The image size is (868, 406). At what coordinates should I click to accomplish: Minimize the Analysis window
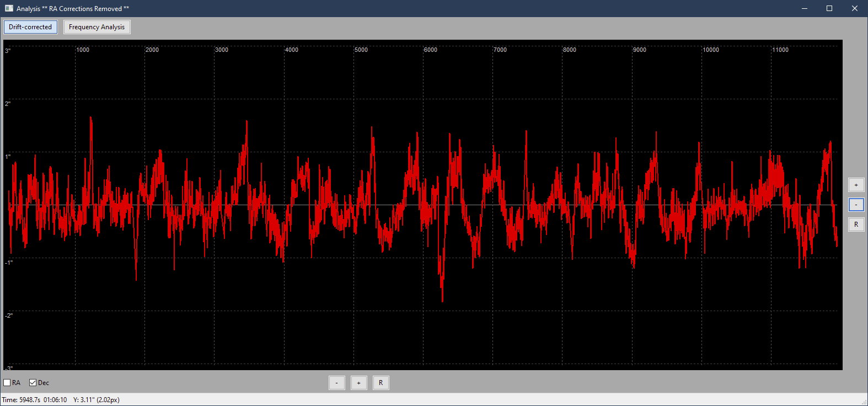[805, 8]
